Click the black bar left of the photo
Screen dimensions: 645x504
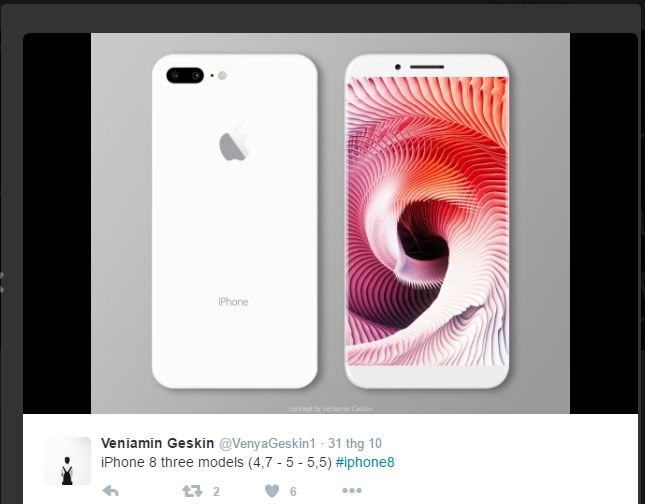pos(57,223)
